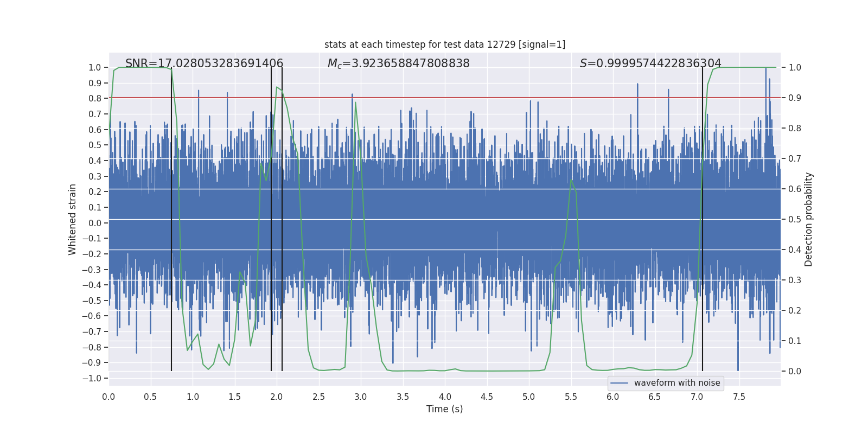The width and height of the screenshot is (868, 434).
Task: Click the plot title mentioning test data 12729
Action: 445,44
